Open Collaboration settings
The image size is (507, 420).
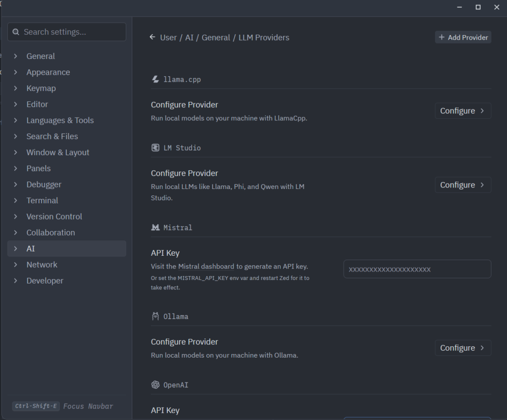click(x=67, y=233)
